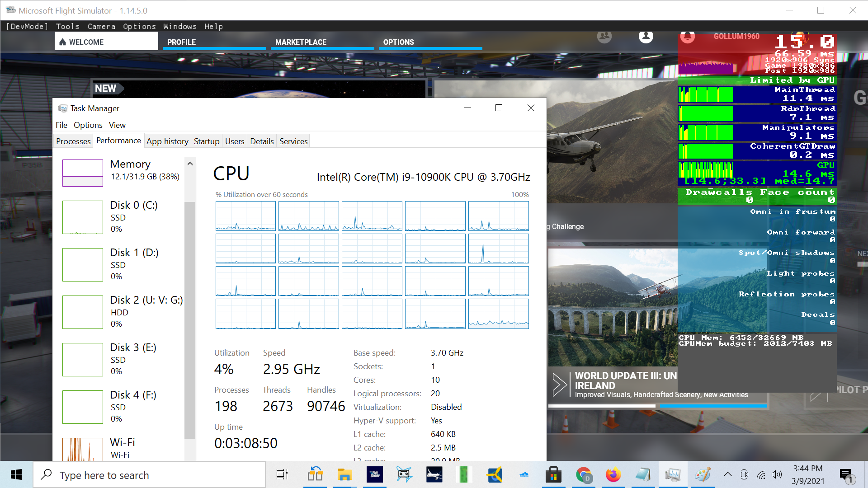The image size is (868, 488).
Task: Open the robot-face taskbar app
Action: click(404, 475)
